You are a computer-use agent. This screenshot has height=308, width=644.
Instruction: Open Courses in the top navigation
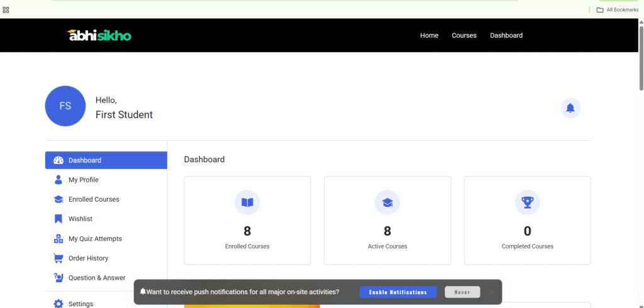(x=464, y=35)
